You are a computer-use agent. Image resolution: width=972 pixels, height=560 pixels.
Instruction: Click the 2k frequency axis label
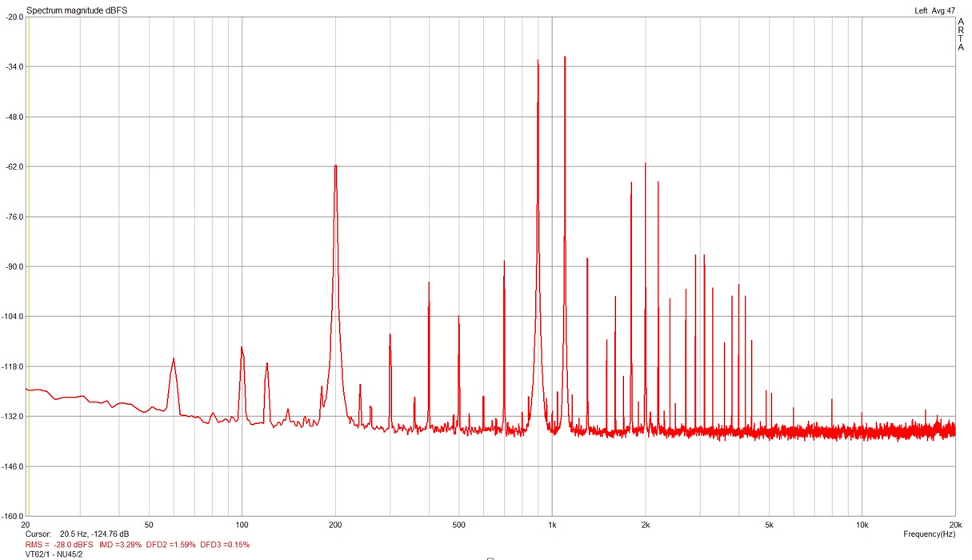(x=646, y=525)
